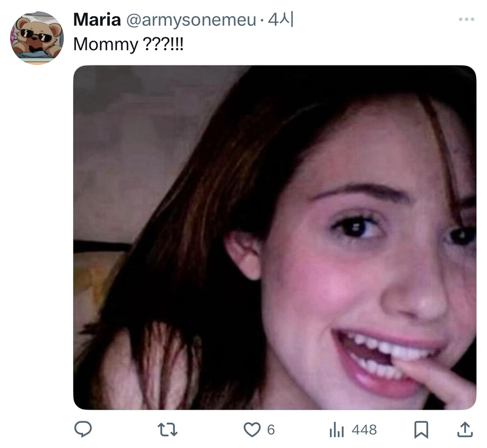Select the tweet text 'Mommy ???!!!'

pyautogui.click(x=128, y=44)
